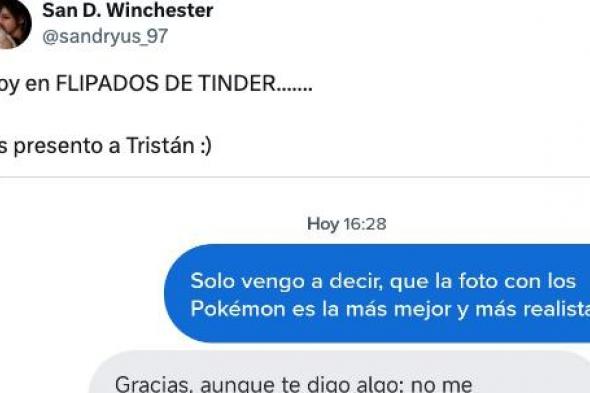Open San D. Winchester's profile avatar
Image resolution: width=590 pixels, height=393 pixels.
click(x=13, y=24)
